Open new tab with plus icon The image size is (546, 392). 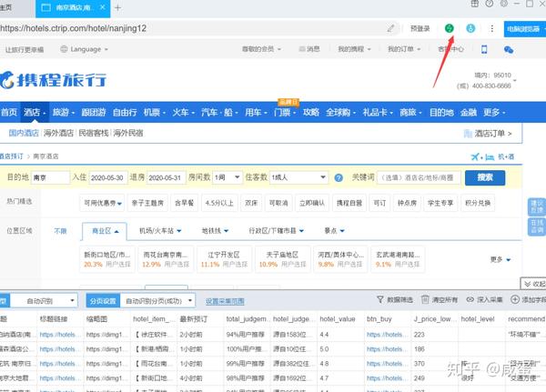(117, 7)
